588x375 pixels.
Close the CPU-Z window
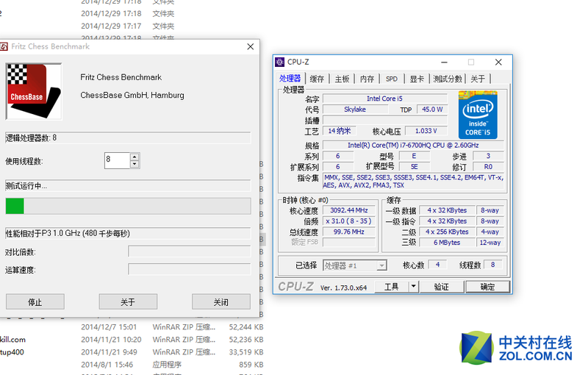[498, 62]
